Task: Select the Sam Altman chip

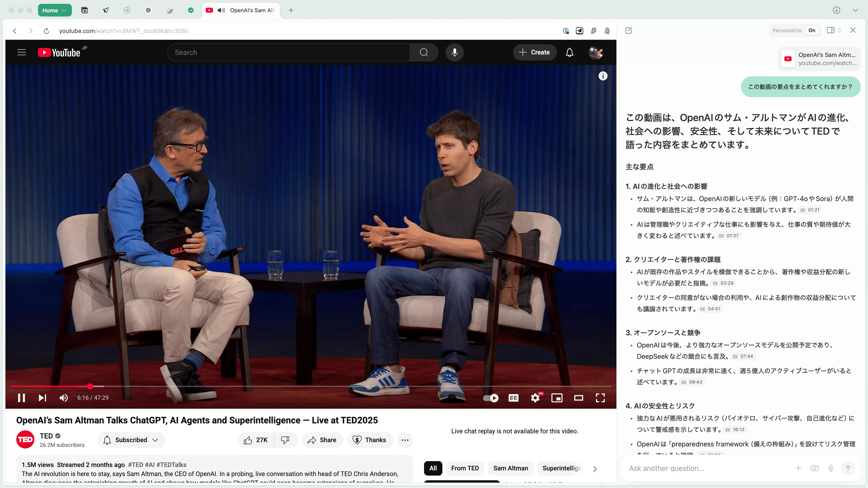Action: (x=510, y=468)
